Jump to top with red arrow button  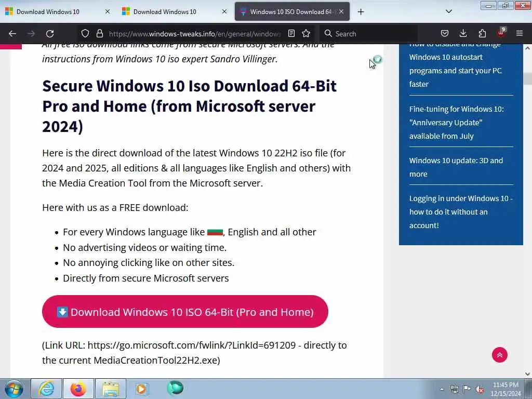tap(499, 355)
